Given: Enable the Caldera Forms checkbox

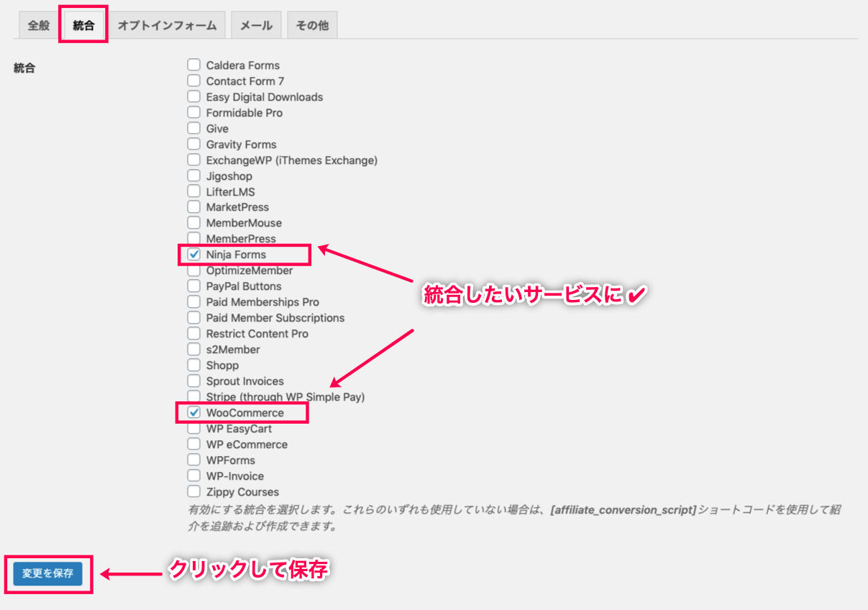Looking at the screenshot, I should pos(193,65).
